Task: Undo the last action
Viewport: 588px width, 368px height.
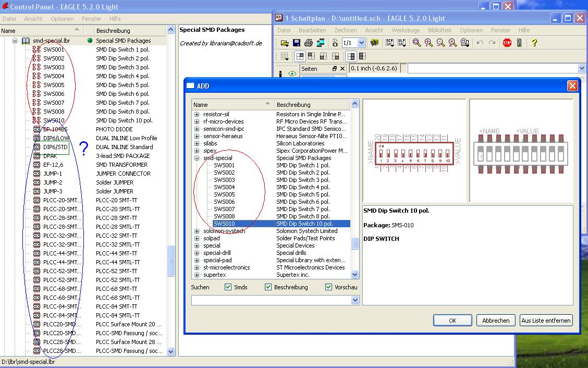Action: [x=480, y=43]
